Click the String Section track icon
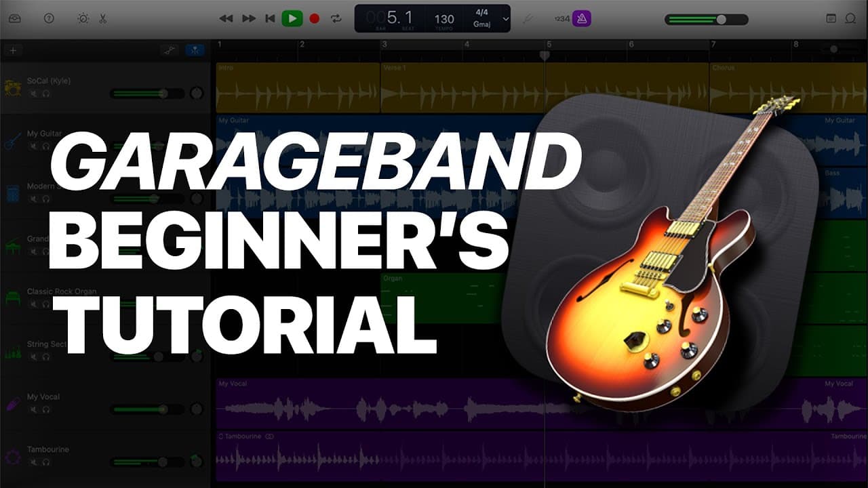Image resolution: width=868 pixels, height=488 pixels. (x=12, y=351)
